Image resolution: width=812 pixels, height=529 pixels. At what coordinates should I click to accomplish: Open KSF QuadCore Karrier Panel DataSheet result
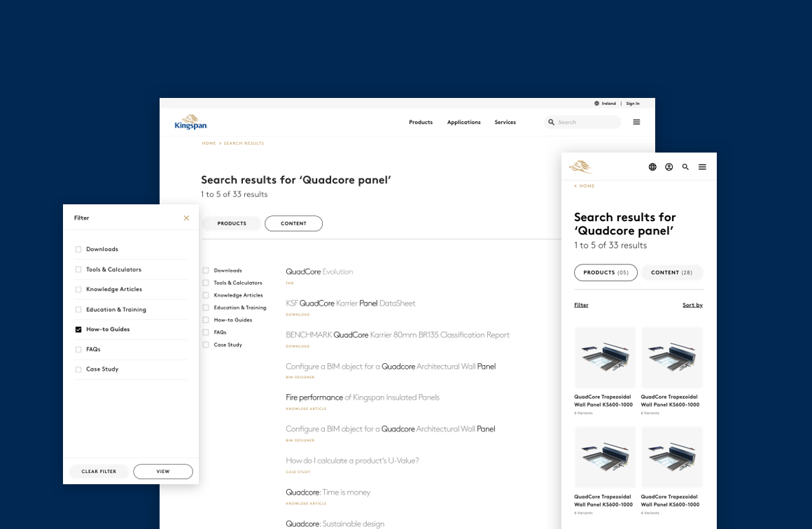[x=351, y=303]
